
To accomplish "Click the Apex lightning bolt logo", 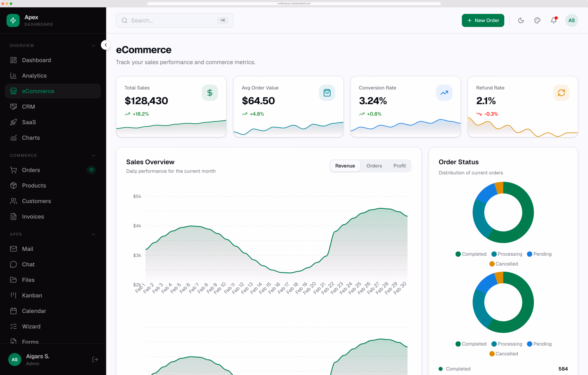I will (13, 20).
